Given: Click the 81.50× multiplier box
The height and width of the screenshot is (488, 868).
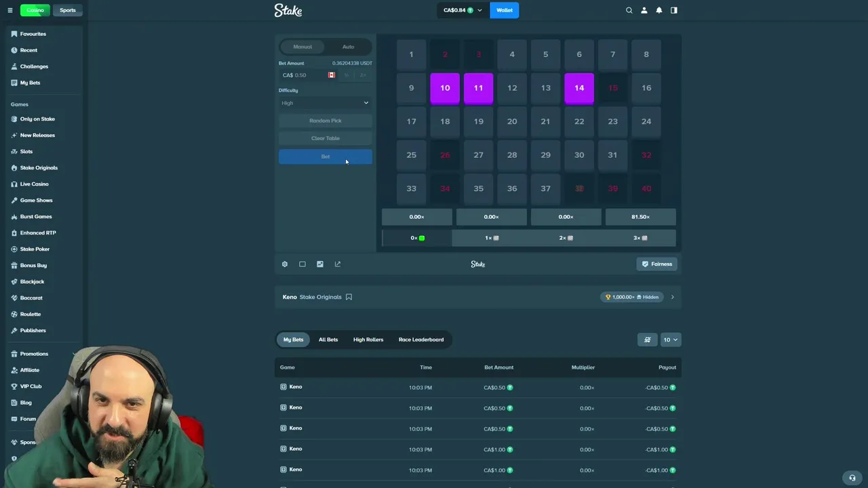Looking at the screenshot, I should [641, 217].
